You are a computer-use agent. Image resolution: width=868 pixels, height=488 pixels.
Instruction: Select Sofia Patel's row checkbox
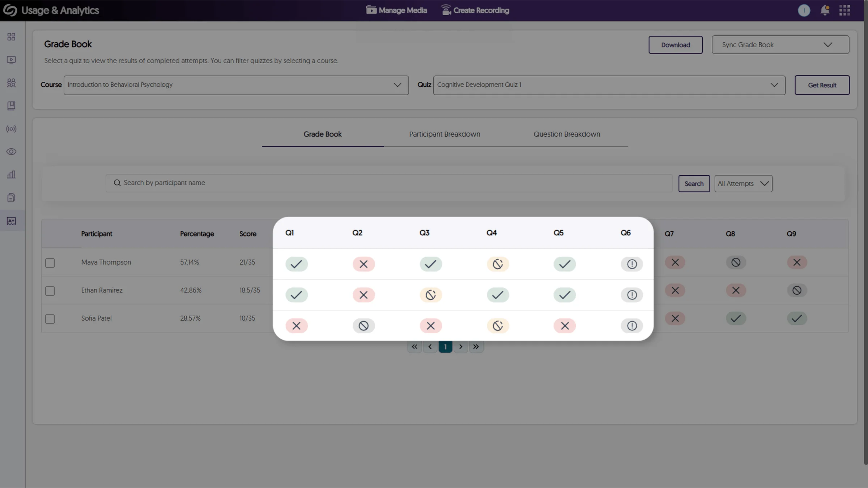[50, 319]
